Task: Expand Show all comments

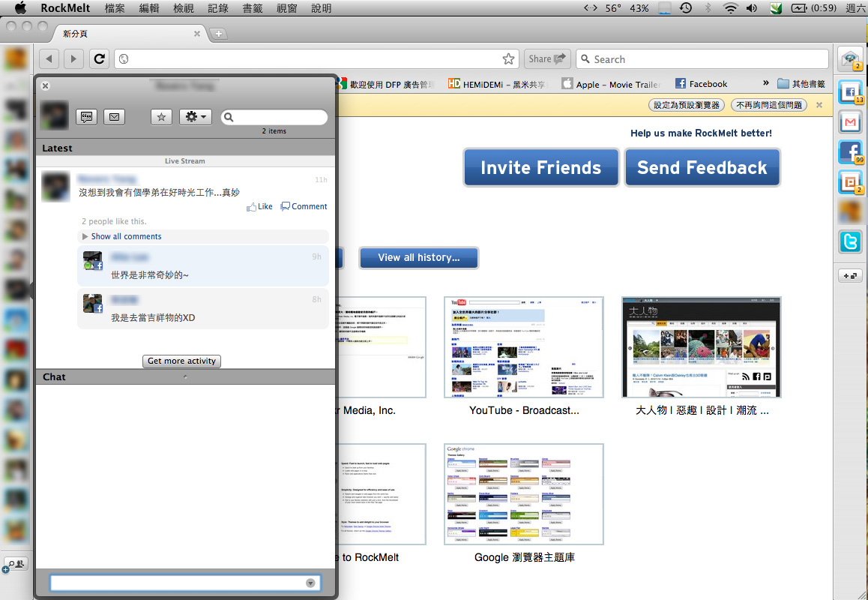Action: click(x=126, y=236)
